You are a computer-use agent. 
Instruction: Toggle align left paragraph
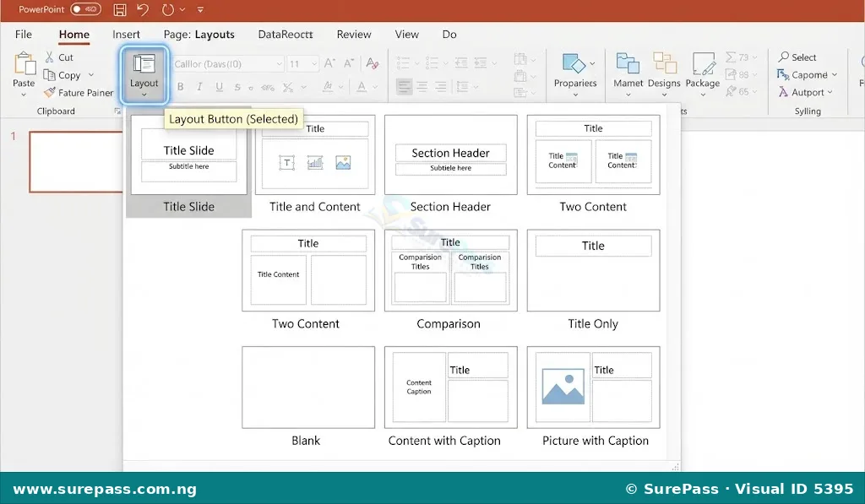coord(404,87)
